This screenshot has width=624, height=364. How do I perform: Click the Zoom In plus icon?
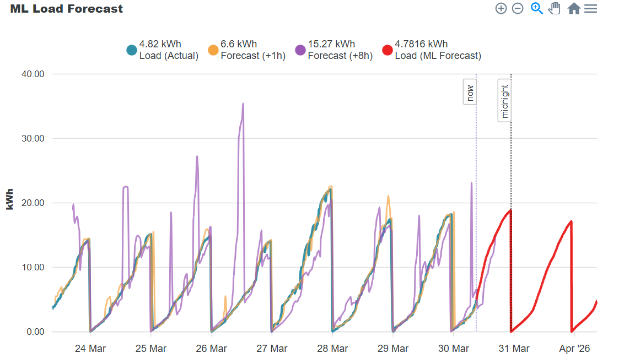tap(501, 8)
